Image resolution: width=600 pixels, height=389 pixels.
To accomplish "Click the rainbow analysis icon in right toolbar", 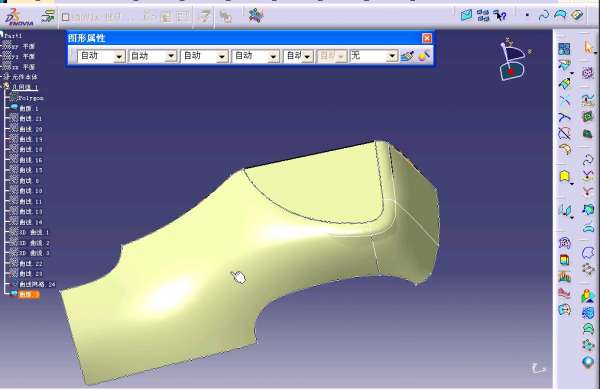I will pos(565,260).
